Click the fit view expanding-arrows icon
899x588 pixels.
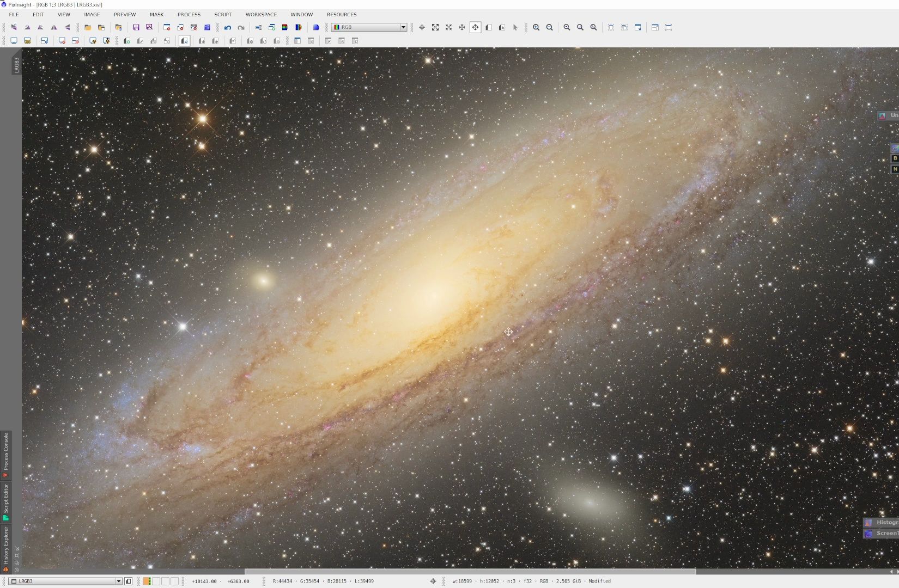pyautogui.click(x=435, y=27)
